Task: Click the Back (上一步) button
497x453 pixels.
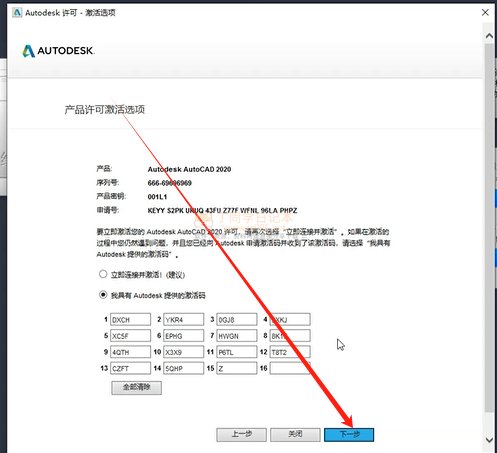Action: (x=241, y=435)
